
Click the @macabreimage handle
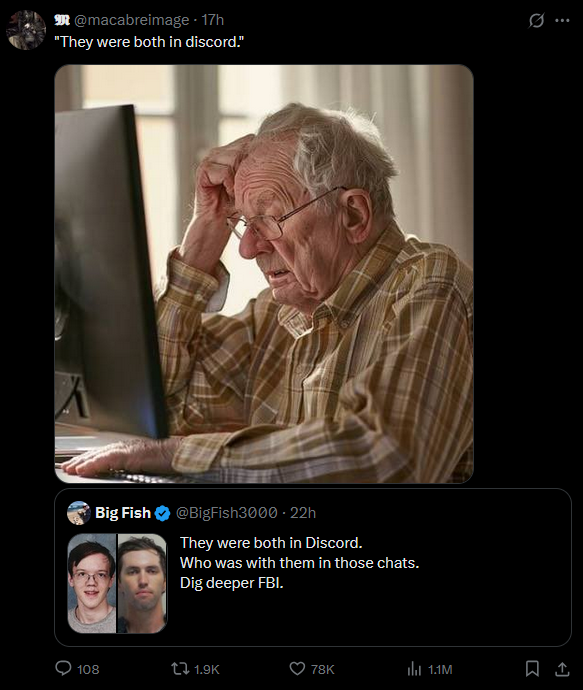click(131, 20)
